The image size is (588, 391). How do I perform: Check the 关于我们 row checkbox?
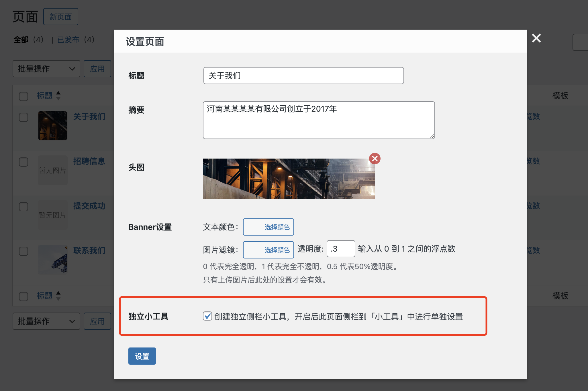23,117
